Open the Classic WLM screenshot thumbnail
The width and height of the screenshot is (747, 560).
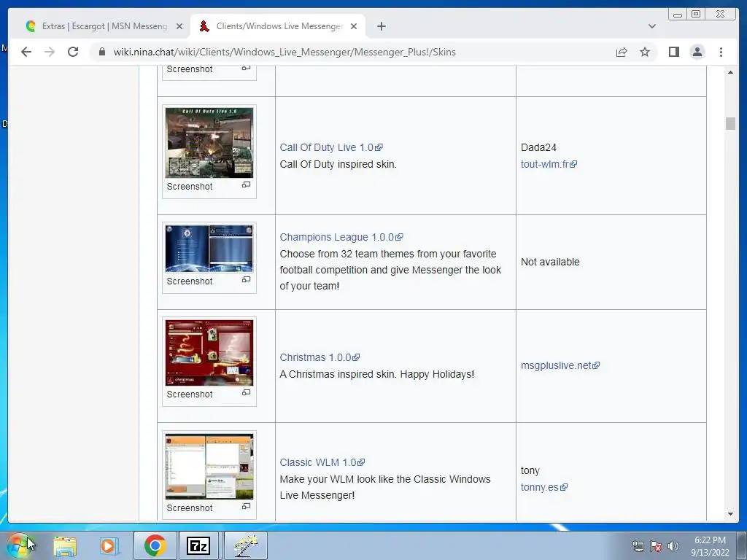click(x=209, y=466)
